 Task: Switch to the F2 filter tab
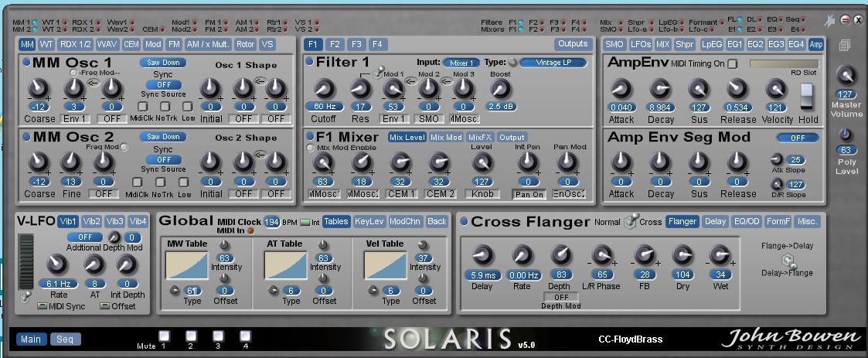(335, 44)
